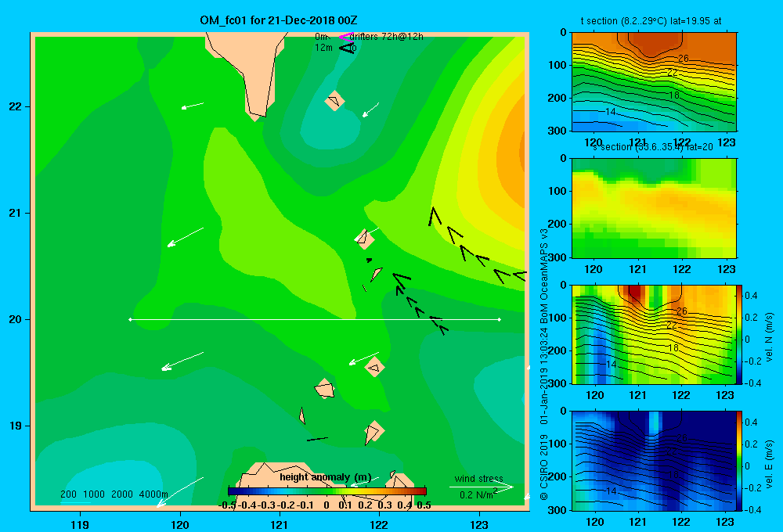Image resolution: width=783 pixels, height=532 pixels.
Task: Click longitude label 122 under the s section
Action: pyautogui.click(x=682, y=269)
